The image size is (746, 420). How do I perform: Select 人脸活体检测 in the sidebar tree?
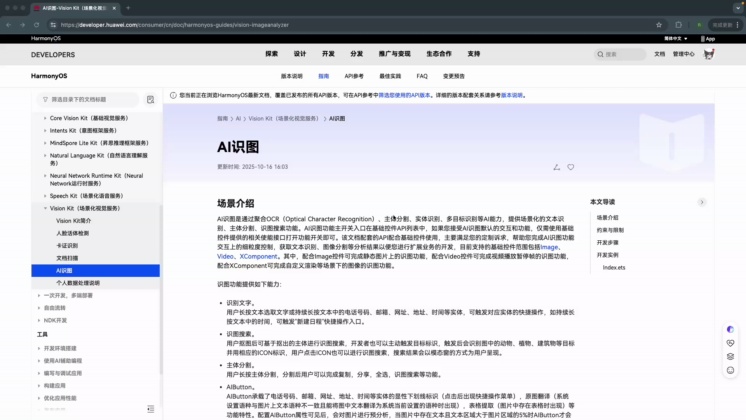point(72,233)
